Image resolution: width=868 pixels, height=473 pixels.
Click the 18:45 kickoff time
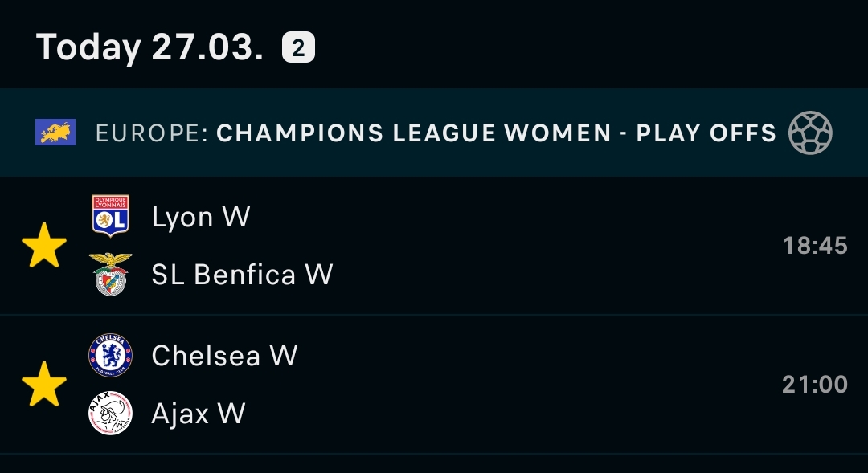pos(816,246)
